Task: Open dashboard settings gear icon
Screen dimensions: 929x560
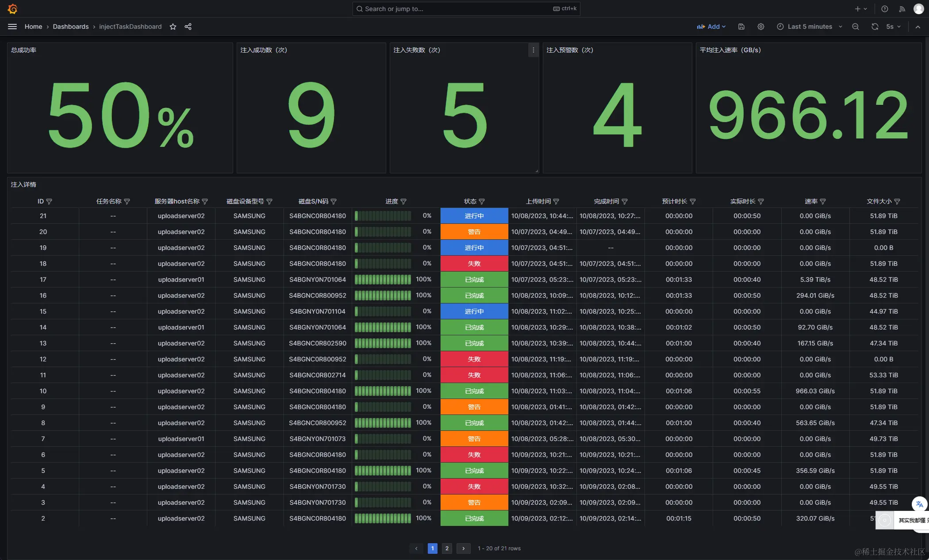Action: (761, 27)
